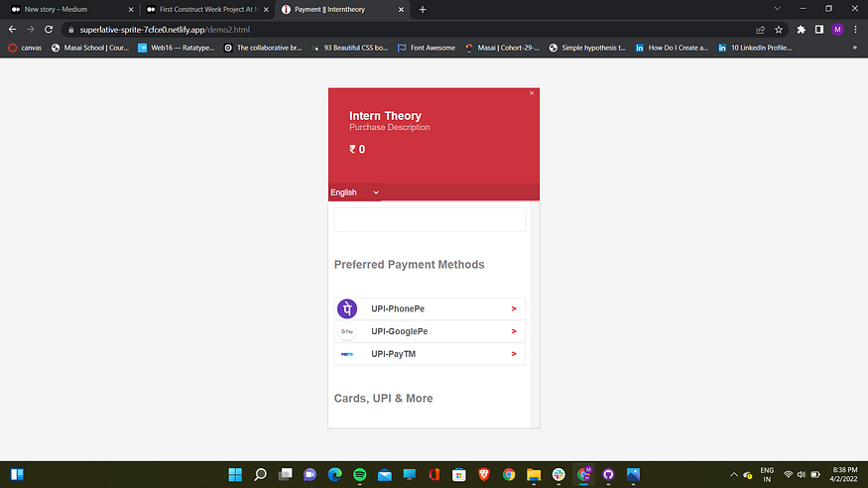The image size is (868, 488).
Task: Launch Brave browser from the taskbar
Action: tap(484, 475)
